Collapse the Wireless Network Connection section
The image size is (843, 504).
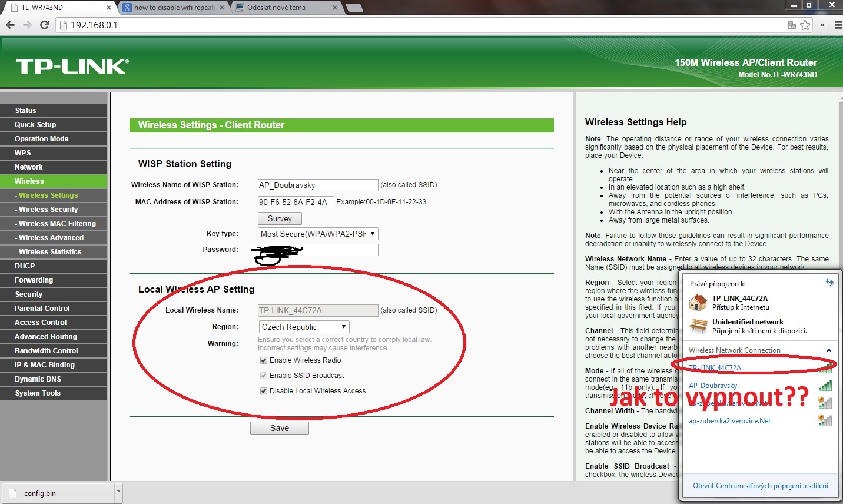[829, 350]
